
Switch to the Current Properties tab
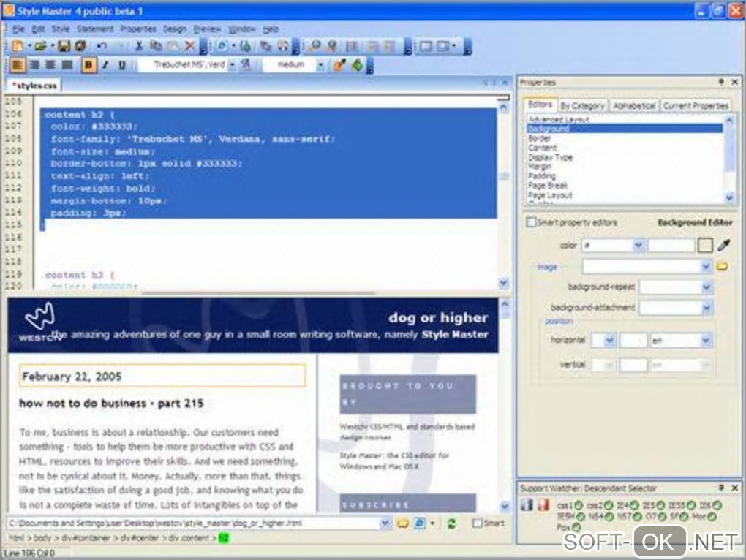coord(696,105)
